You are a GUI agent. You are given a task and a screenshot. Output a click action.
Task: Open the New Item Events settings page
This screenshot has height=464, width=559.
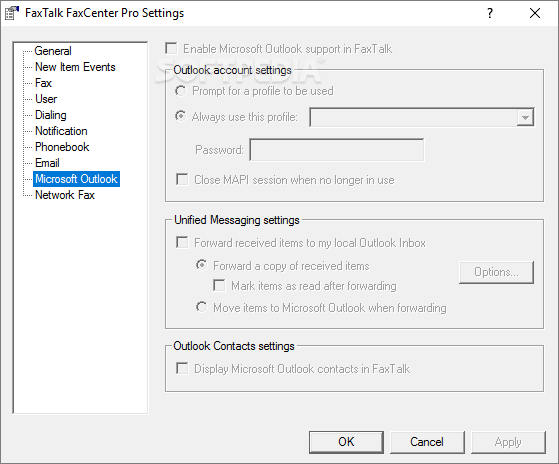pyautogui.click(x=75, y=67)
